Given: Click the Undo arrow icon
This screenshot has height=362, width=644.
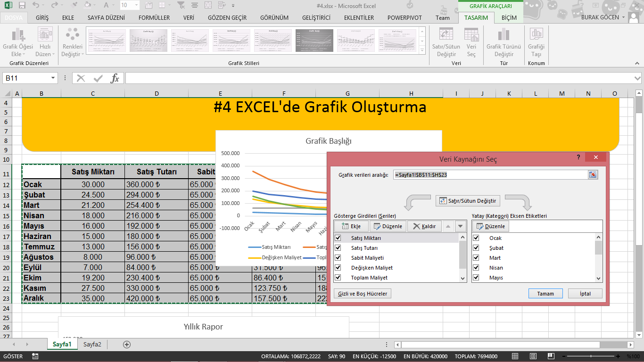Looking at the screenshot, I should (36, 6).
